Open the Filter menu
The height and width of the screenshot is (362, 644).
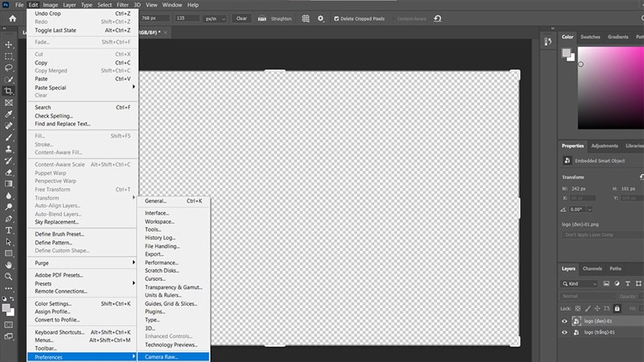tap(122, 5)
